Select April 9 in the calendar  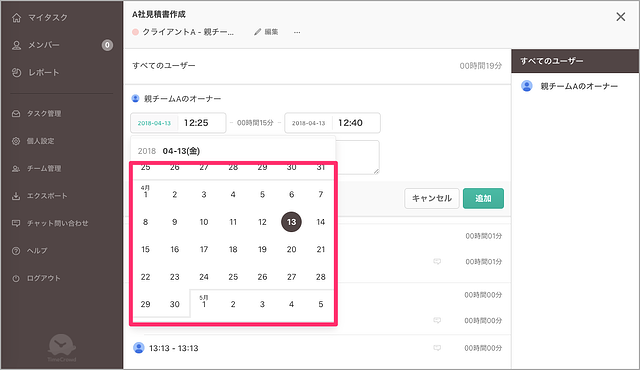(175, 222)
